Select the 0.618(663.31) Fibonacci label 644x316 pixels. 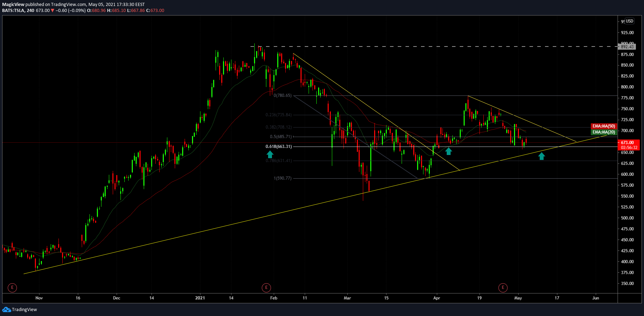tap(279, 147)
